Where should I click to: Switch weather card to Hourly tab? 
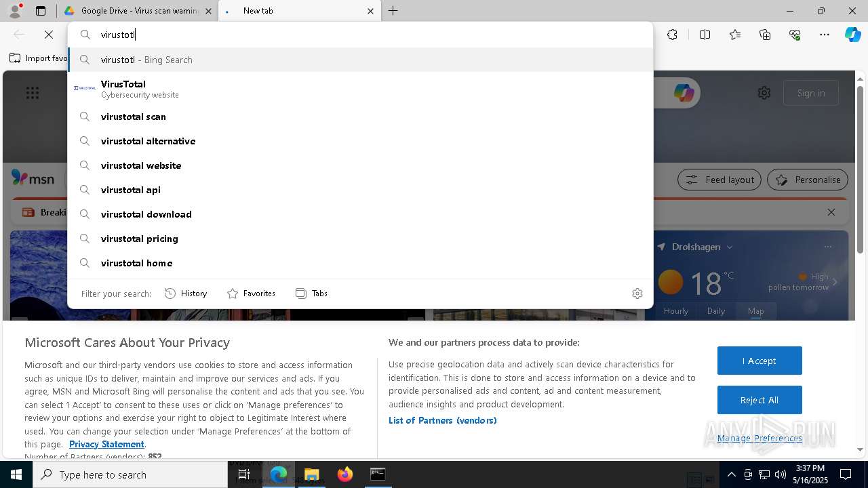pos(676,311)
